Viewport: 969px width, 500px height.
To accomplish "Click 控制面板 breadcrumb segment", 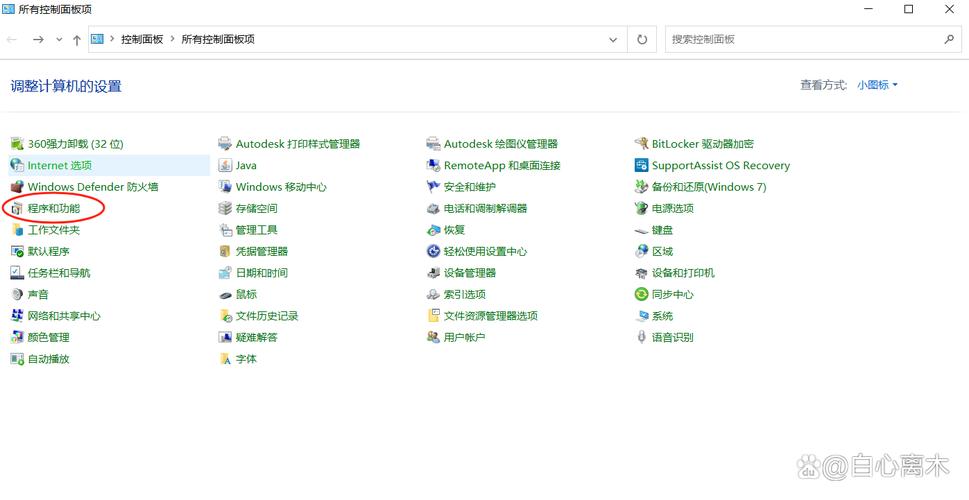I will [142, 40].
